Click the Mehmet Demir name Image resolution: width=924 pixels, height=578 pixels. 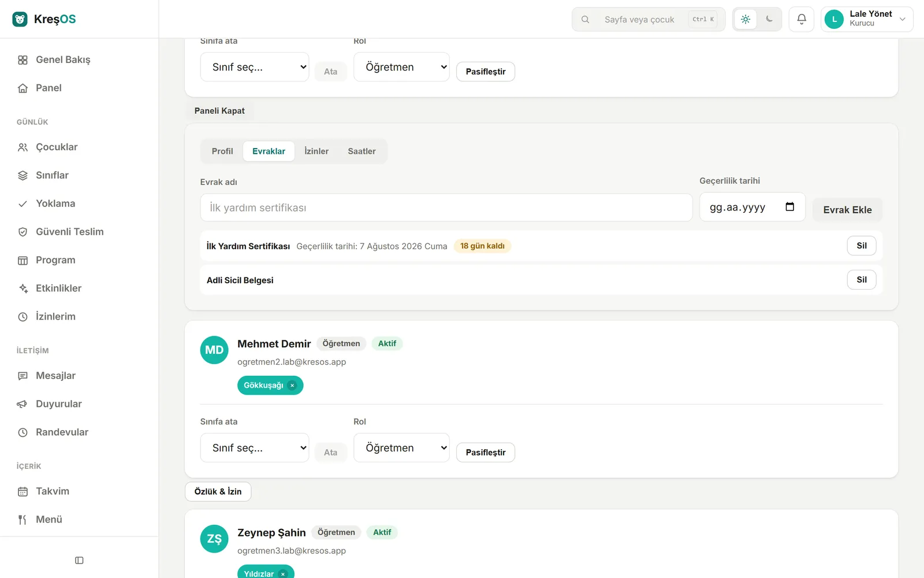(274, 344)
